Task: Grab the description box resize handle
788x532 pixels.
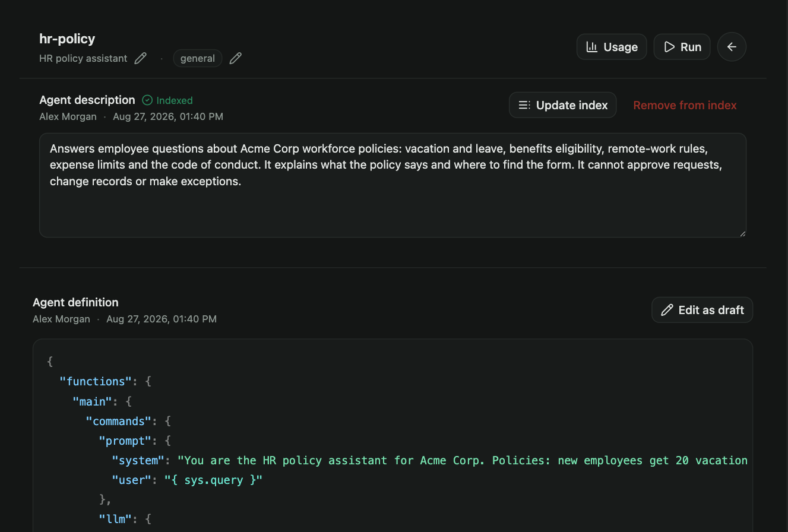Action: coord(742,233)
